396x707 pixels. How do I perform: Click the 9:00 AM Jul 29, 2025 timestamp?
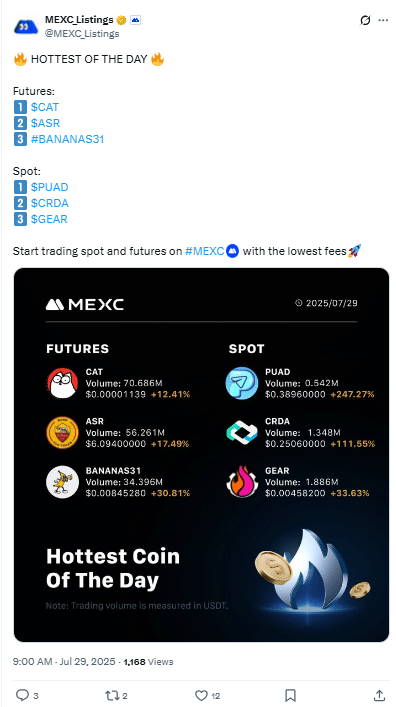point(64,662)
